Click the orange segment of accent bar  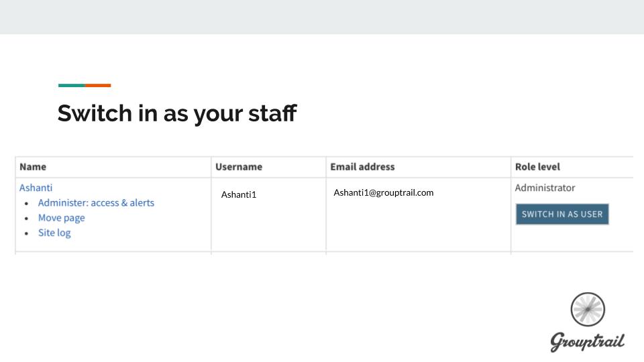click(98, 85)
